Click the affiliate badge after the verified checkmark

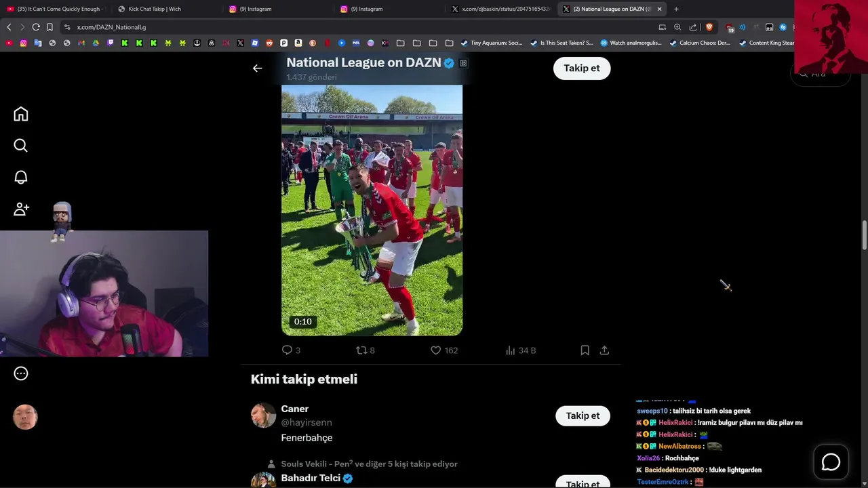pyautogui.click(x=463, y=63)
